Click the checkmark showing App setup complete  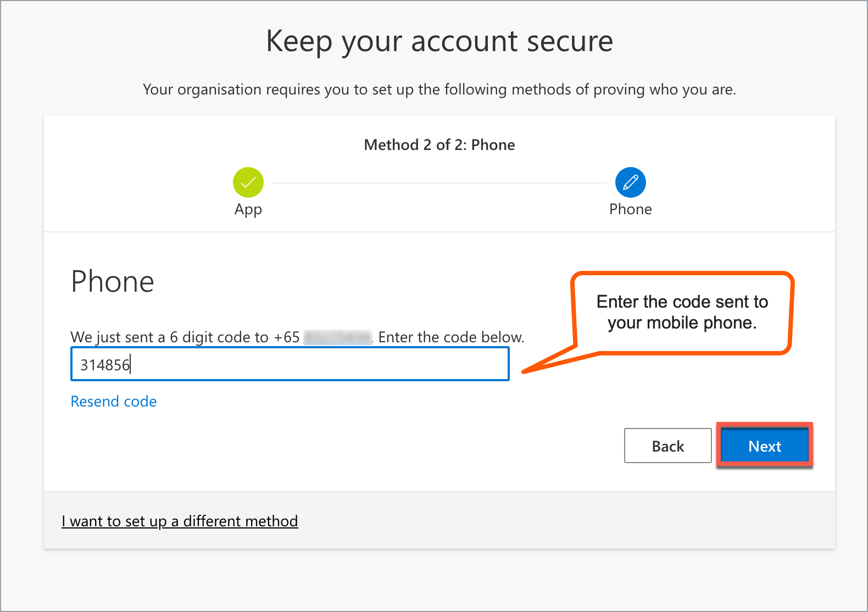[x=248, y=182]
